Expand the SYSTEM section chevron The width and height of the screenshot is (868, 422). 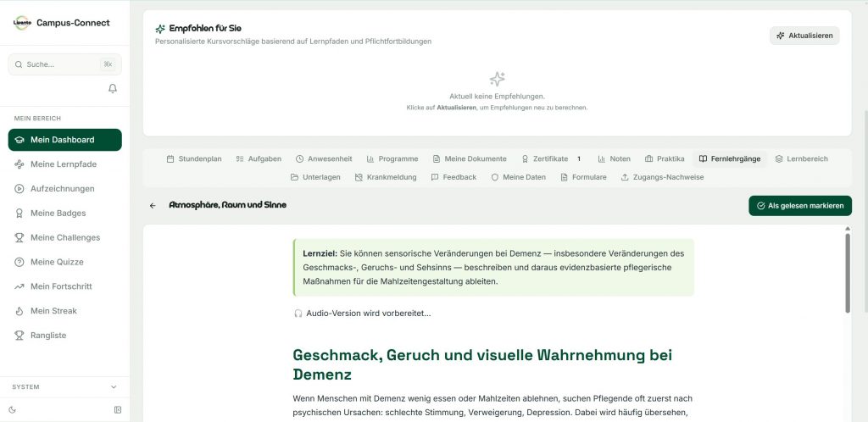click(114, 387)
